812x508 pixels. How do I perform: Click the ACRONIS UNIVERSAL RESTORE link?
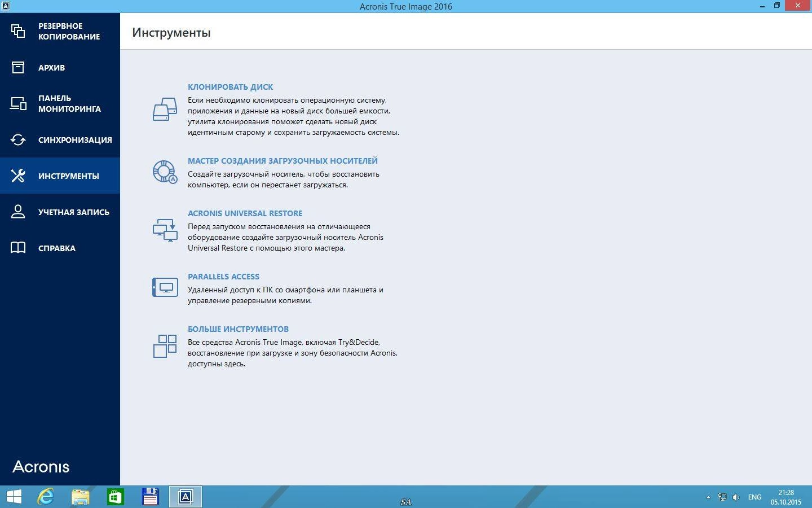coord(245,213)
